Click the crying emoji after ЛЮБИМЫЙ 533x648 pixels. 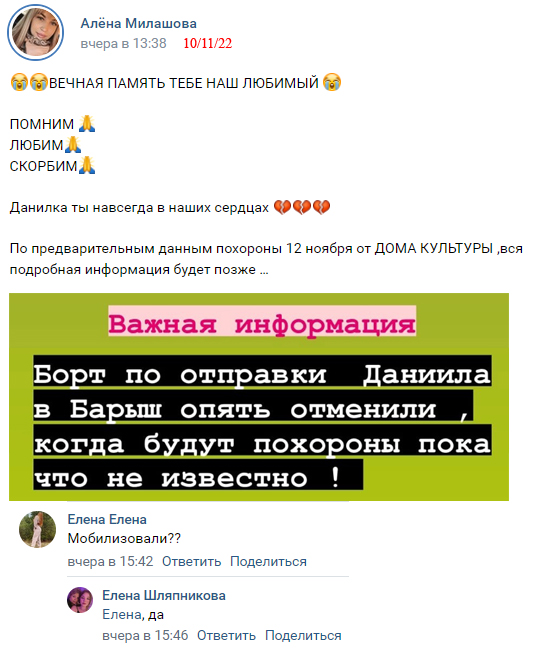point(332,82)
